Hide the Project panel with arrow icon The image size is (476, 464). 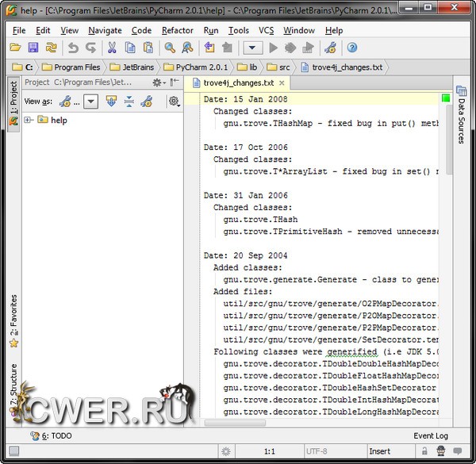pyautogui.click(x=175, y=82)
